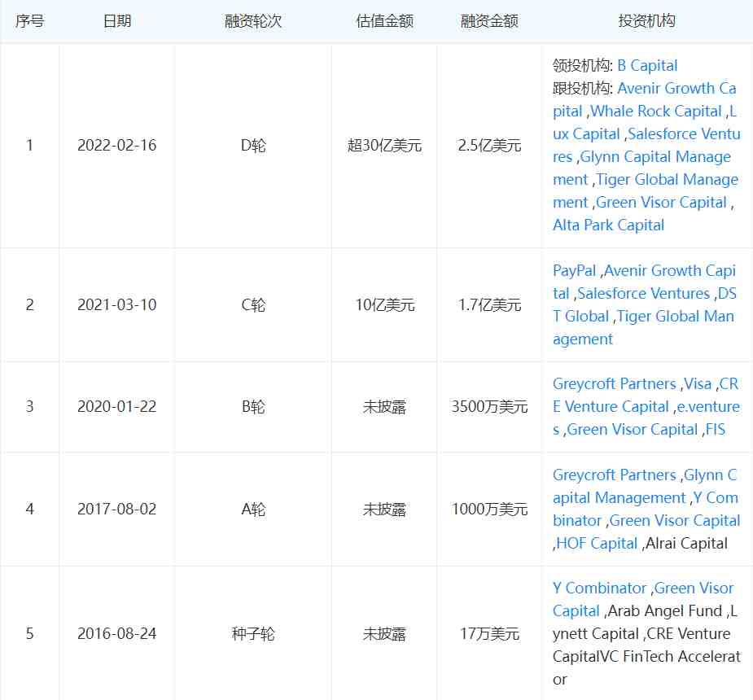753x700 pixels.
Task: Select the 1.7亿美元 funding amount cell
Action: pos(489,304)
